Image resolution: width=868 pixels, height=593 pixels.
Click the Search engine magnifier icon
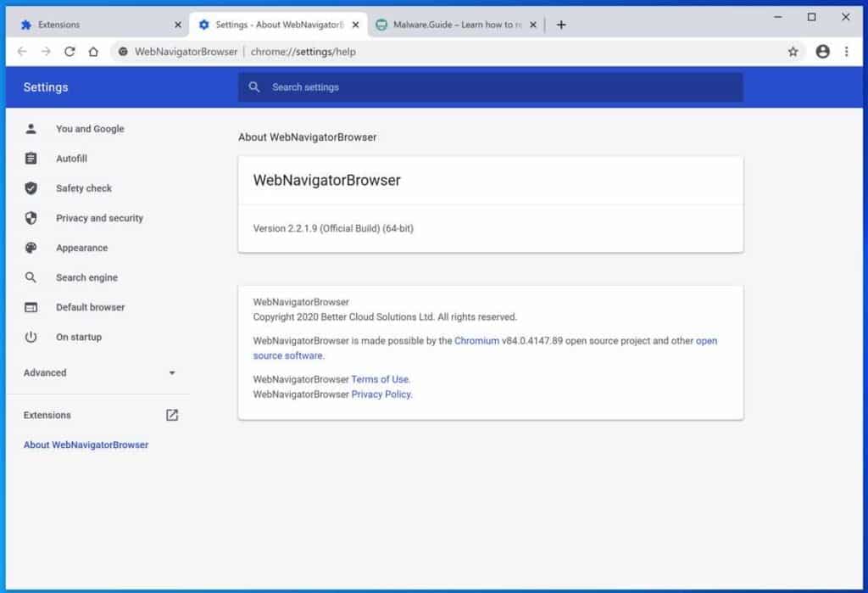coord(31,277)
